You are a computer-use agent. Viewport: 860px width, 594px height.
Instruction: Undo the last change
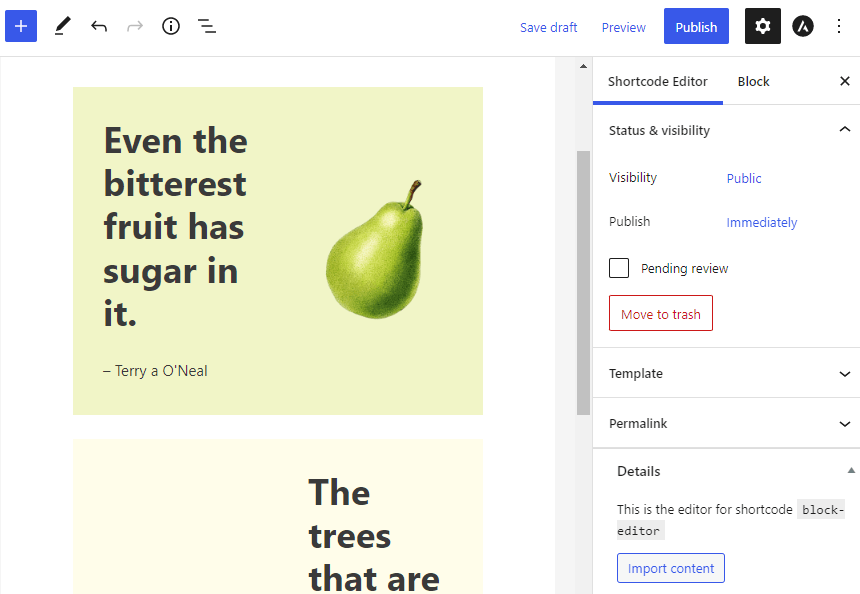pos(99,26)
